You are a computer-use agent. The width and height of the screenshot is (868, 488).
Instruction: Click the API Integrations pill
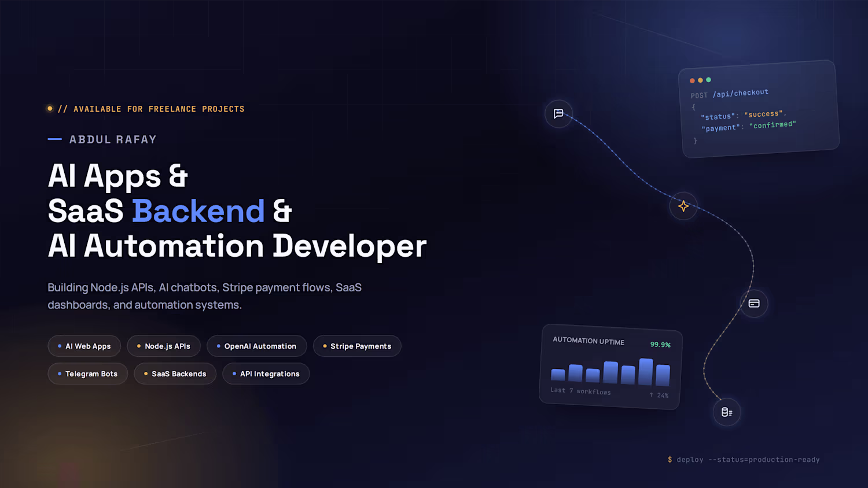(266, 374)
